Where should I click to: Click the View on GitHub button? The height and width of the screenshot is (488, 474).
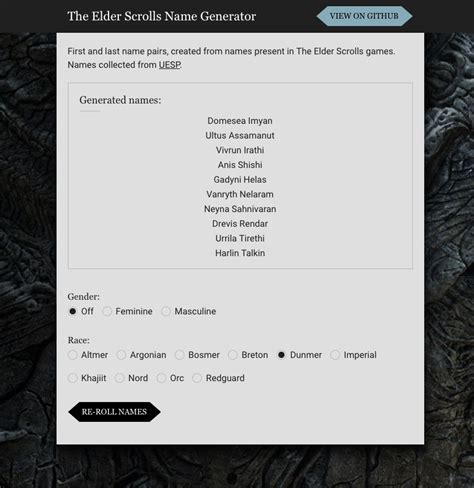[x=364, y=16]
